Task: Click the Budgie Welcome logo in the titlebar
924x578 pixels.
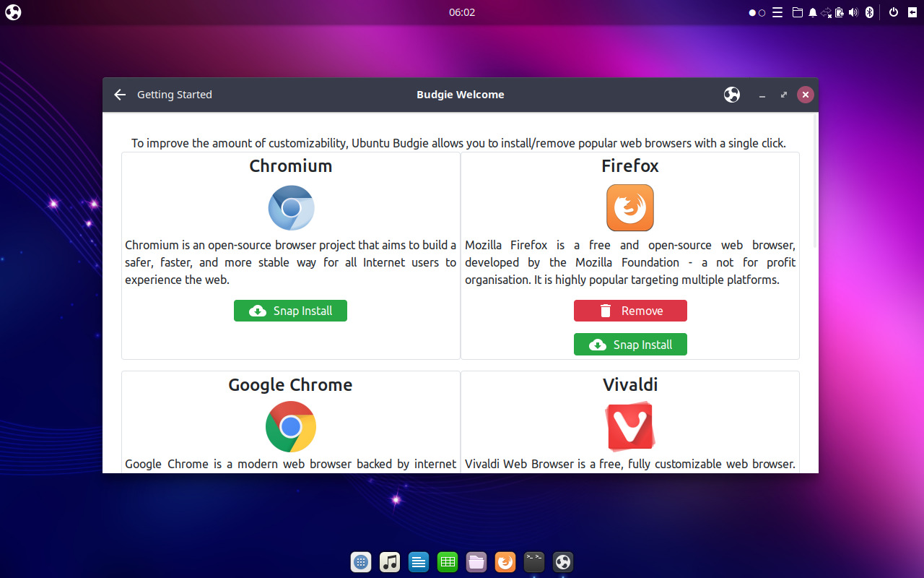Action: pos(731,95)
